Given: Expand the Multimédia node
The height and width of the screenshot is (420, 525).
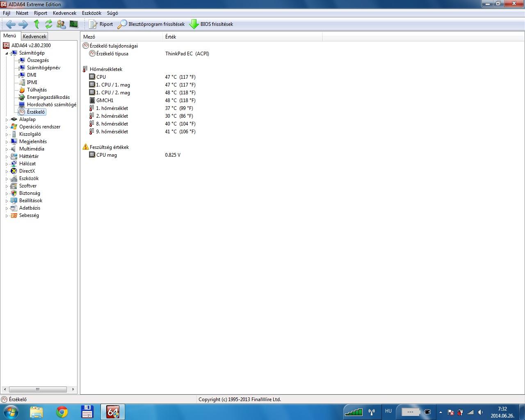Looking at the screenshot, I should click(7, 149).
